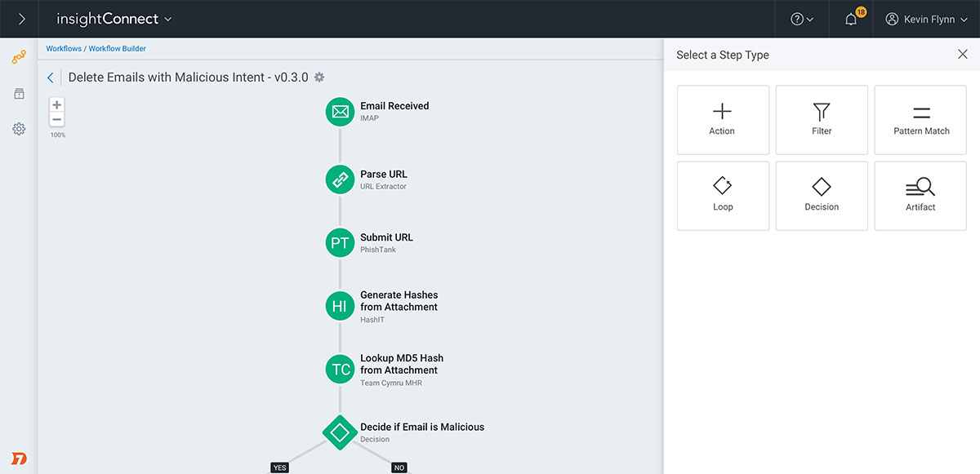
Task: Choose the Action step type
Action: pos(723,120)
